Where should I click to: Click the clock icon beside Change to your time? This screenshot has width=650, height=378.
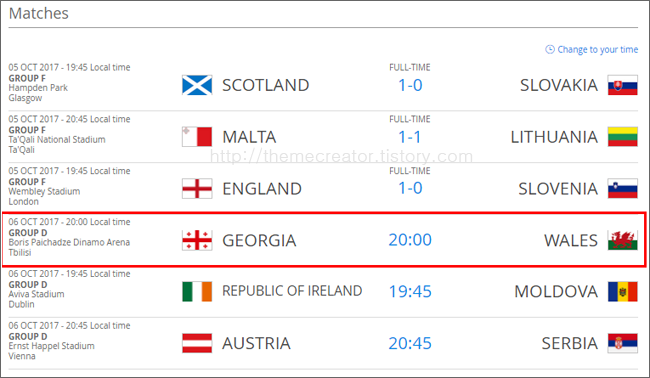point(550,49)
